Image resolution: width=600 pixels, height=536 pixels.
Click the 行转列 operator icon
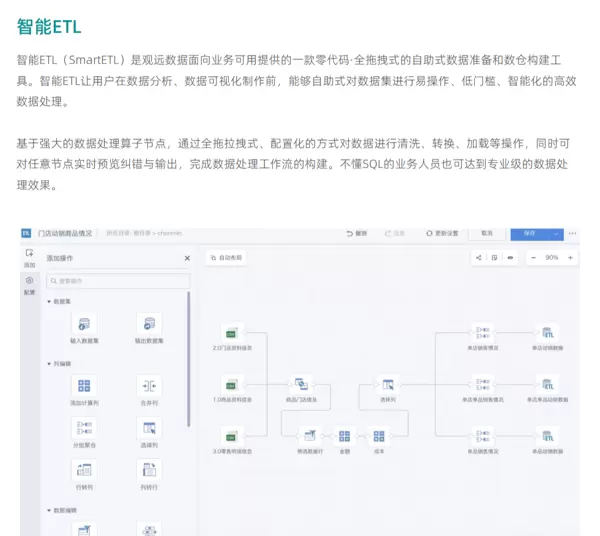pos(84,470)
